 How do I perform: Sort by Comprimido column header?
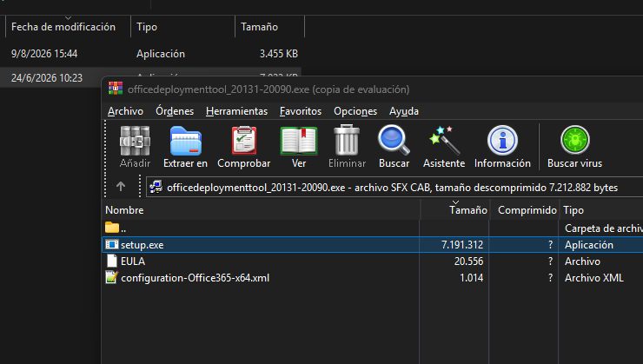[x=525, y=210]
